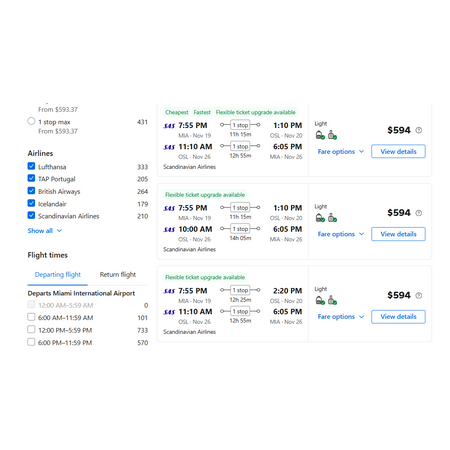Switch to the Return flight tab
The image size is (450, 450).
coord(118,275)
